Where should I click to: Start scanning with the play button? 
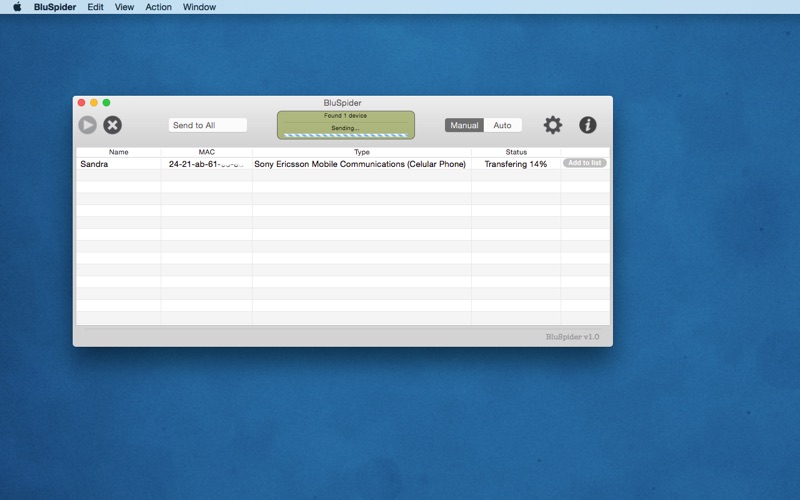pyautogui.click(x=88, y=125)
